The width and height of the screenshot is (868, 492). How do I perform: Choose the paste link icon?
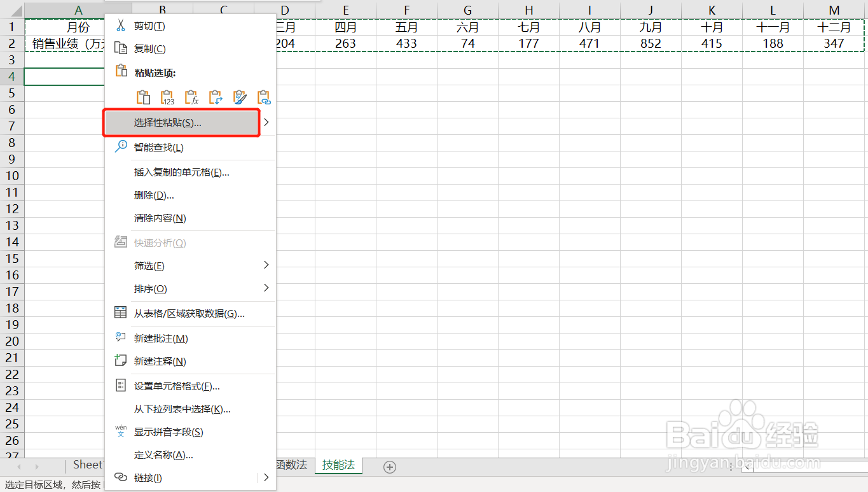[264, 97]
